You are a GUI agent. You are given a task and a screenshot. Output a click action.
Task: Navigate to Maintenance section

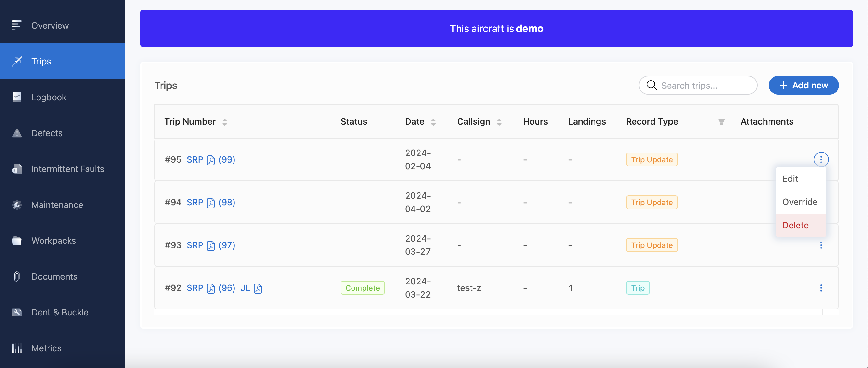[x=57, y=205]
